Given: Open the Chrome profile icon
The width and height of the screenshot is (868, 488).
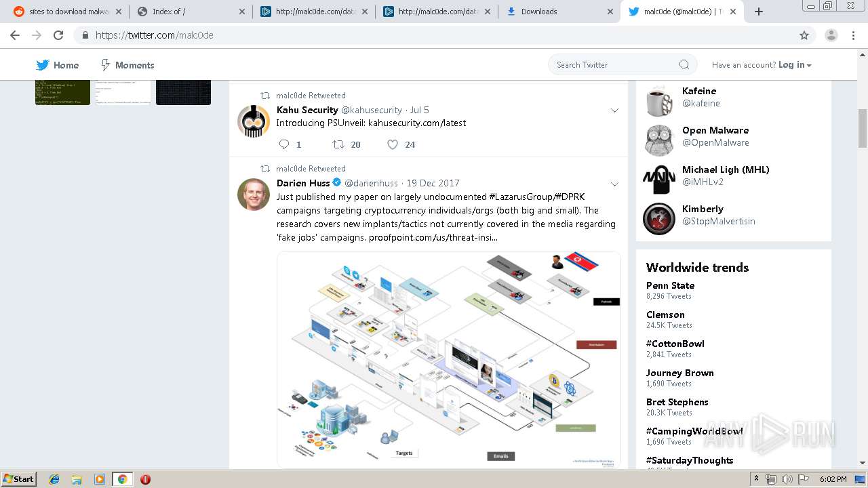Looking at the screenshot, I should coord(831,35).
